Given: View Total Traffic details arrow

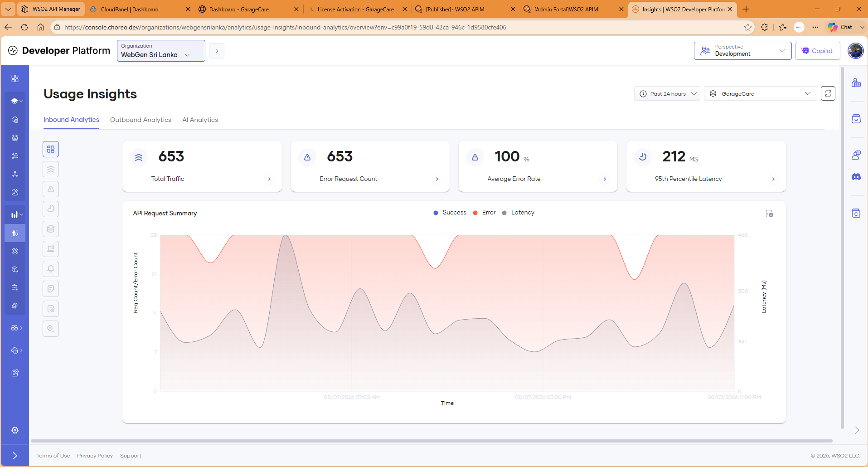Looking at the screenshot, I should [269, 179].
